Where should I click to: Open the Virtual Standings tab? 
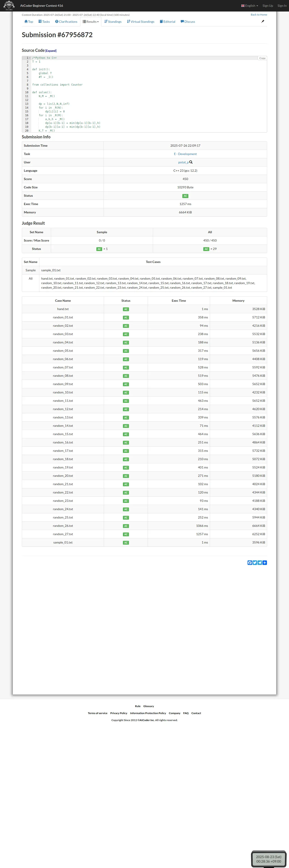pos(141,22)
